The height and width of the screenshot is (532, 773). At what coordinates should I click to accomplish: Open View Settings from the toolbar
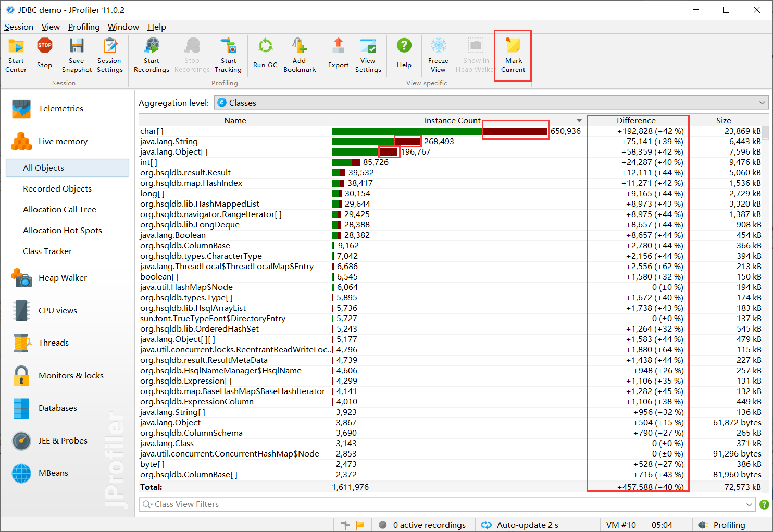tap(368, 55)
